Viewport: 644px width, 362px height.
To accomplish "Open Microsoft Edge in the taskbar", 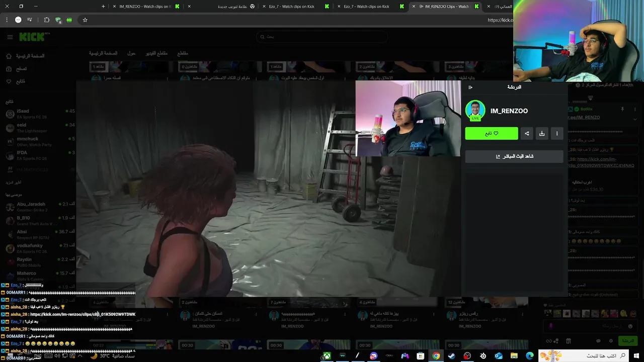I will [x=529, y=356].
